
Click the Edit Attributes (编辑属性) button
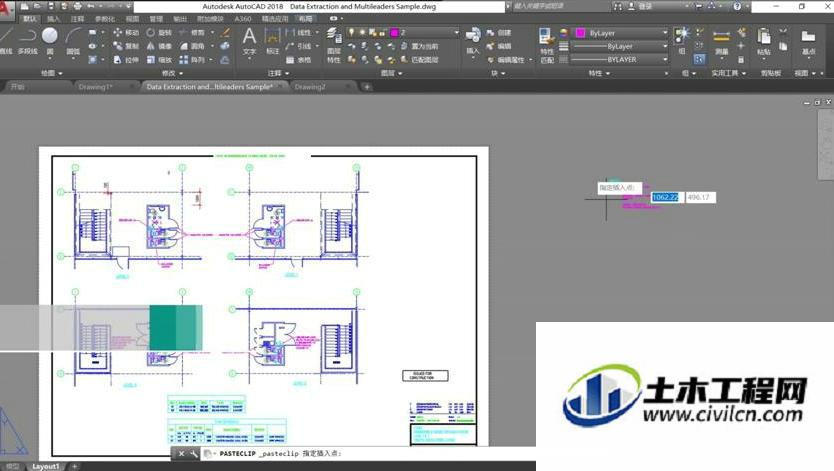tap(505, 60)
